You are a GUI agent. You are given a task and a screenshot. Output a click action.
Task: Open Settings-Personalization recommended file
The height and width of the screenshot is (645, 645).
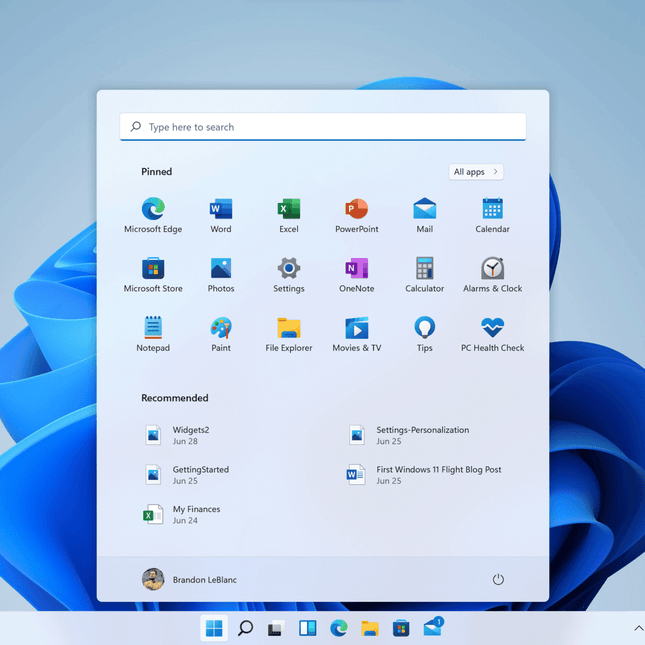pos(408,435)
